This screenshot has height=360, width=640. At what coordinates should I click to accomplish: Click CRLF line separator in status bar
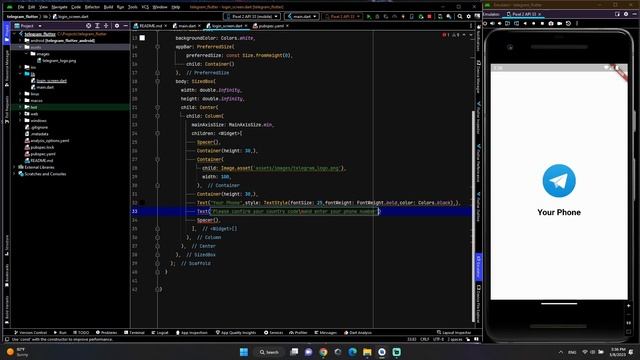pos(424,340)
